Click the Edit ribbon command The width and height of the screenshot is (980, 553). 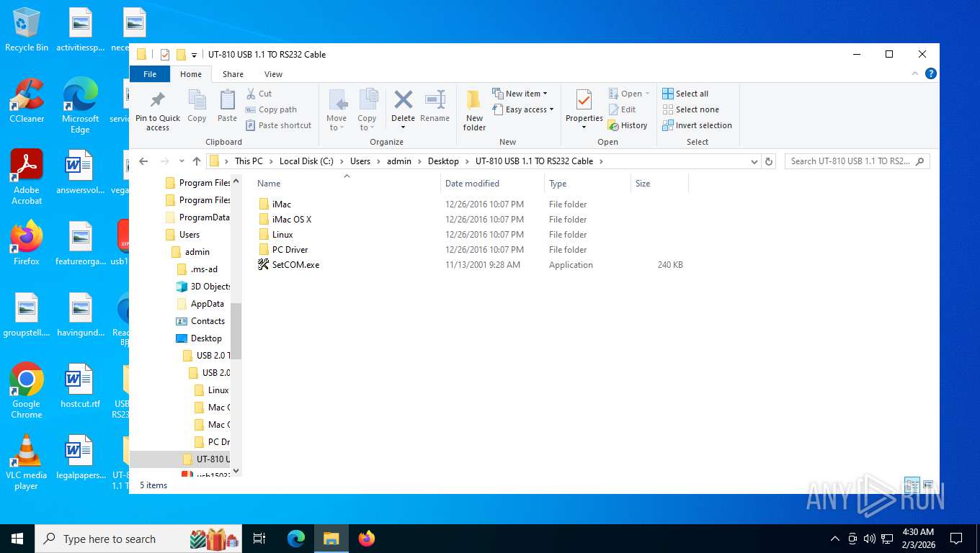(623, 109)
